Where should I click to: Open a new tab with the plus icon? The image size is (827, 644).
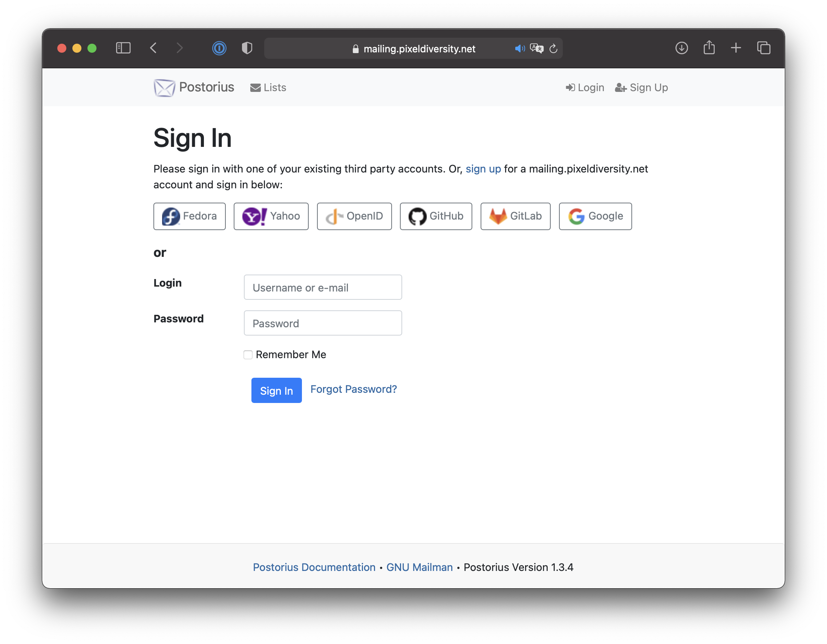pos(736,48)
